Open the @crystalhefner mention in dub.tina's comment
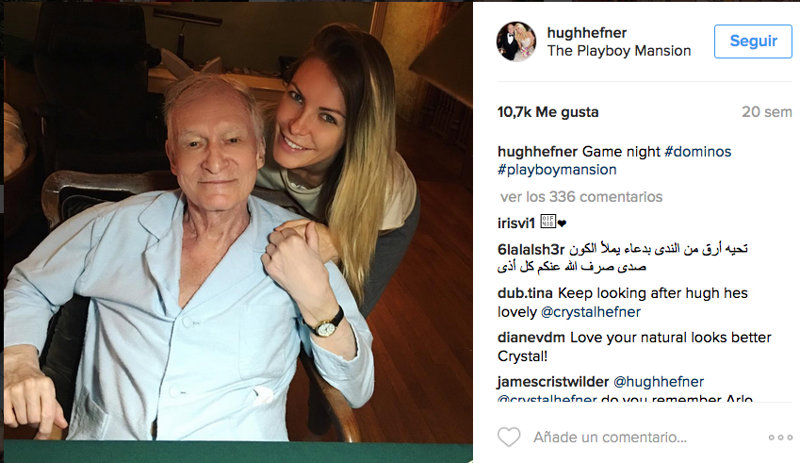 click(590, 312)
